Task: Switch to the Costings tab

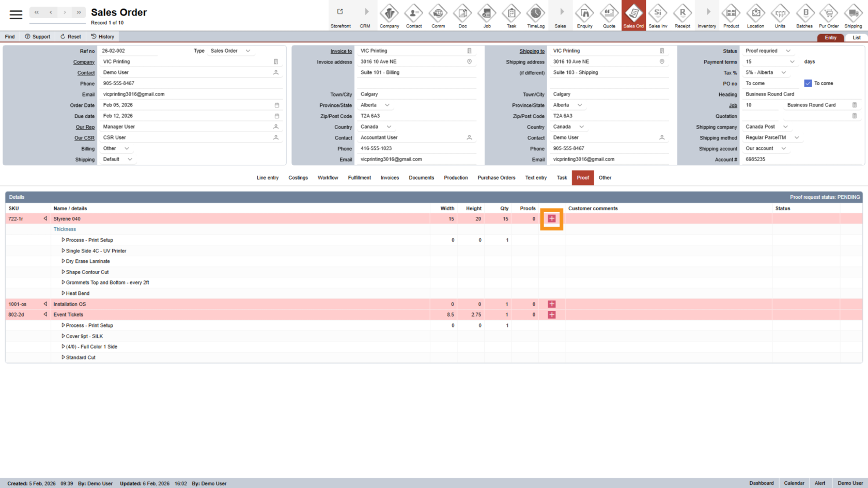Action: click(298, 178)
